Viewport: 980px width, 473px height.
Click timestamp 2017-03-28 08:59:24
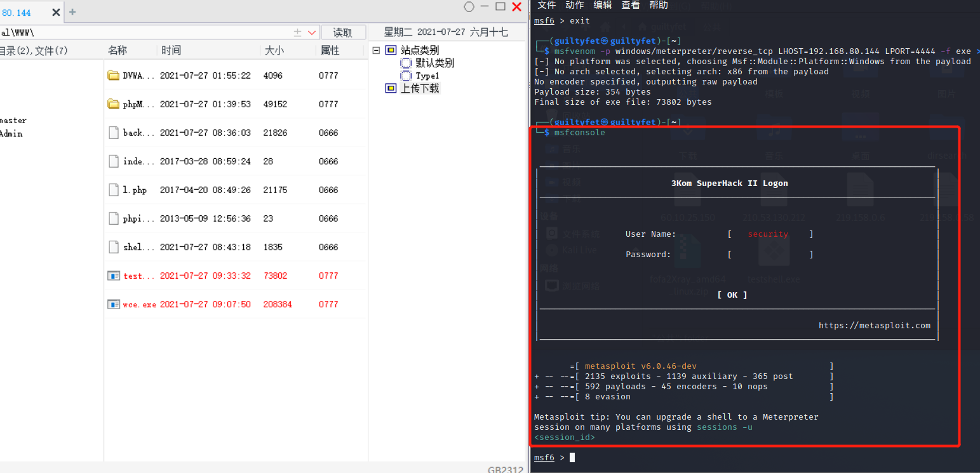205,161
